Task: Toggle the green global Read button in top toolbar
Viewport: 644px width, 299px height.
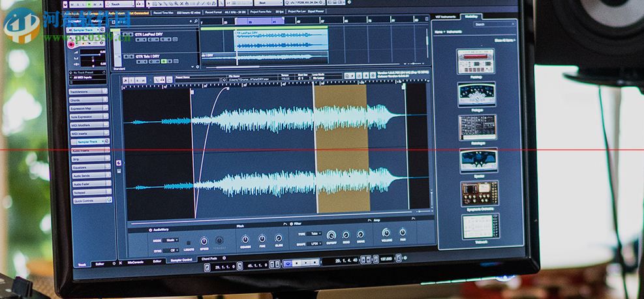Action: (89, 4)
